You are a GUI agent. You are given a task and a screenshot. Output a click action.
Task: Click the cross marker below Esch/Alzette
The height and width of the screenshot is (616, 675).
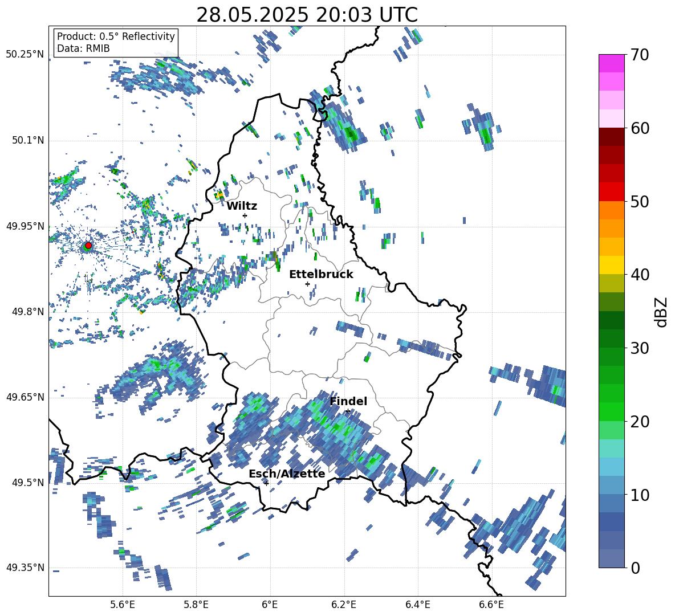[266, 483]
